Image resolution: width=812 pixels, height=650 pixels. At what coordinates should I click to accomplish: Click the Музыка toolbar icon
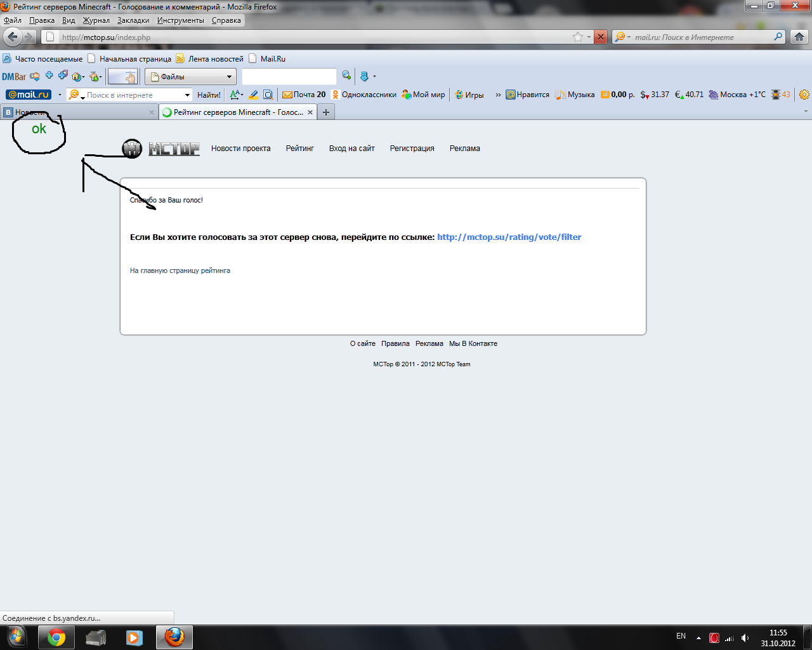[x=575, y=95]
